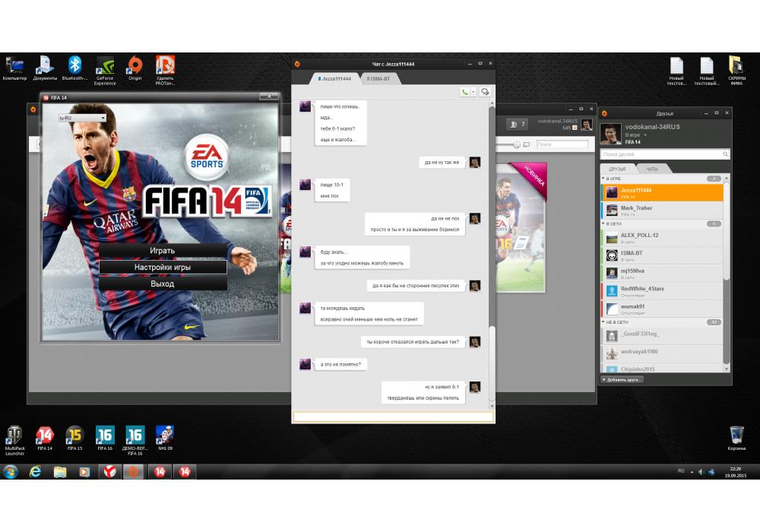Select the СКРИНЫ ФИФА folder icon
The width and height of the screenshot is (760, 532).
[x=736, y=71]
